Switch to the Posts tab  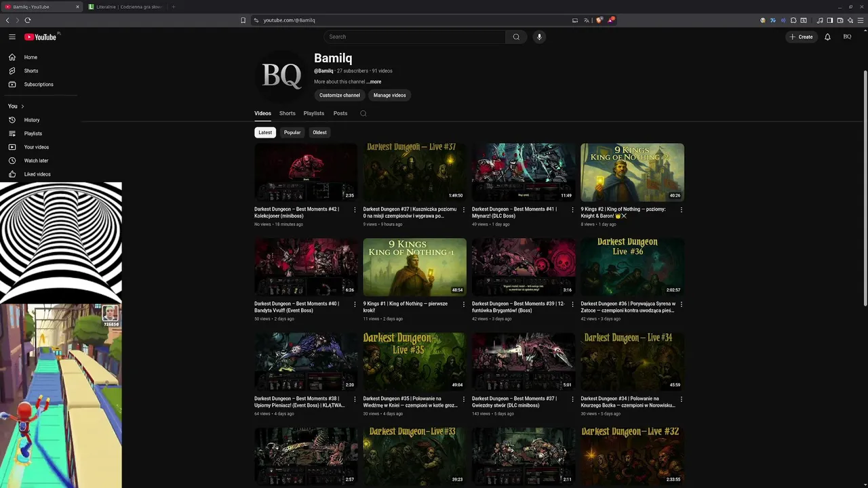click(340, 113)
